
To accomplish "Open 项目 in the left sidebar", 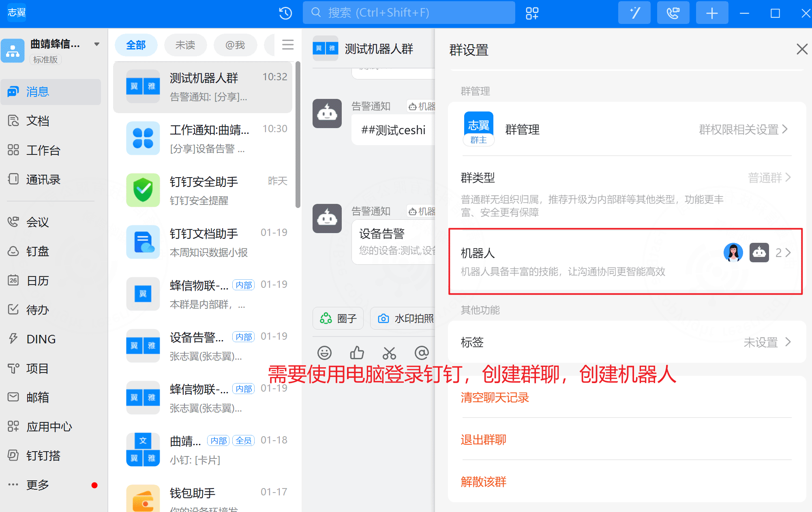I will (51, 368).
